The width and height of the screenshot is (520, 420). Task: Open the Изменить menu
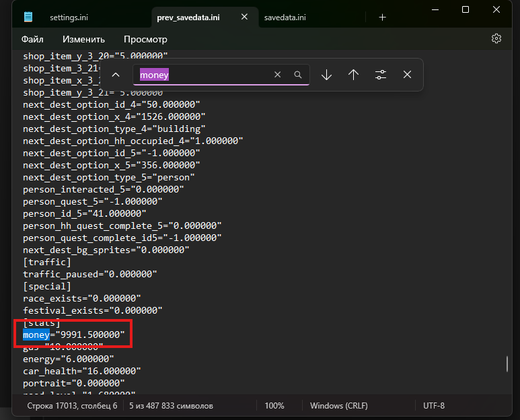point(83,39)
